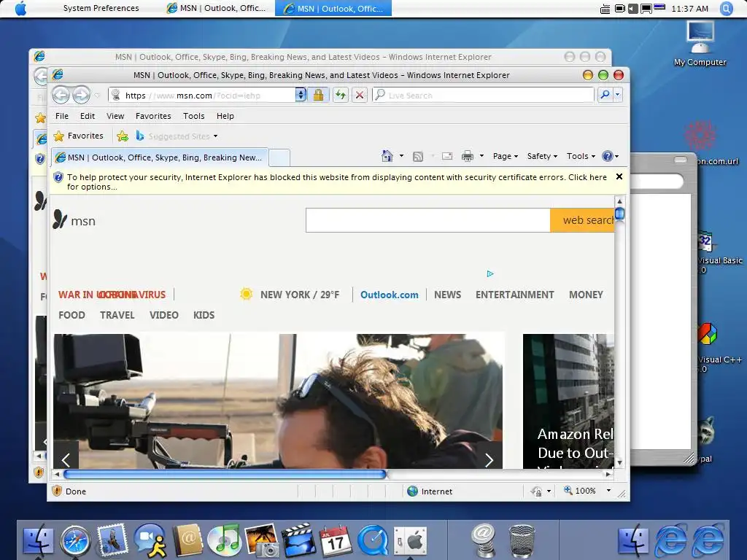Open the Page dropdown menu
This screenshot has height=560, width=747.
506,156
